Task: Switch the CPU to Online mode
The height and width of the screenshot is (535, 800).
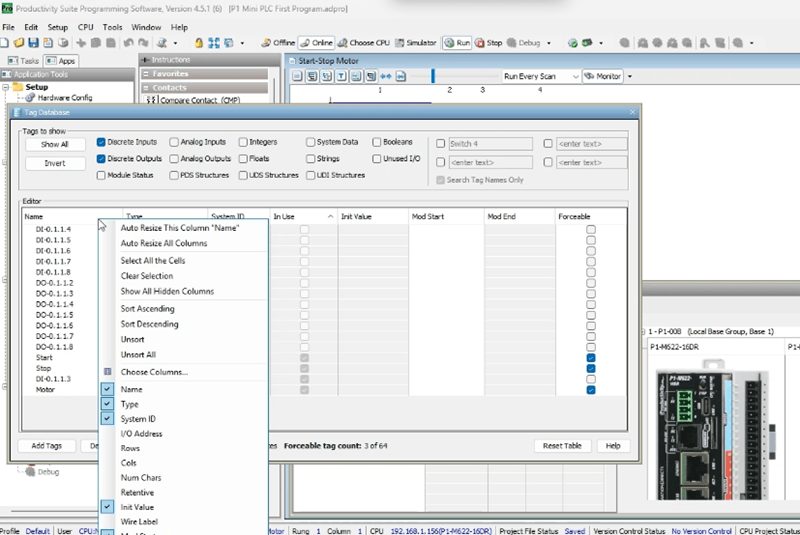Action: pyautogui.click(x=317, y=43)
